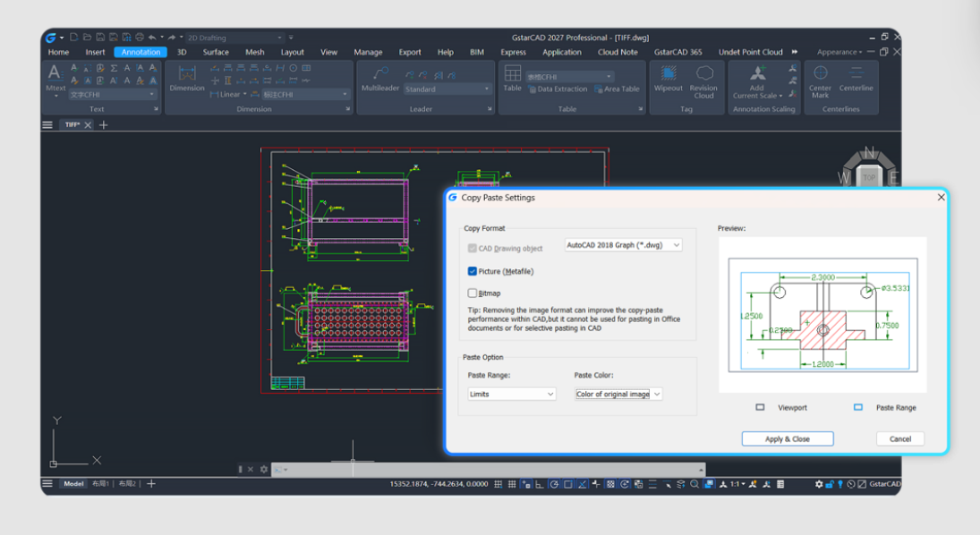Click the Data Extraction tool
Viewport: 980px width, 535px height.
point(558,89)
